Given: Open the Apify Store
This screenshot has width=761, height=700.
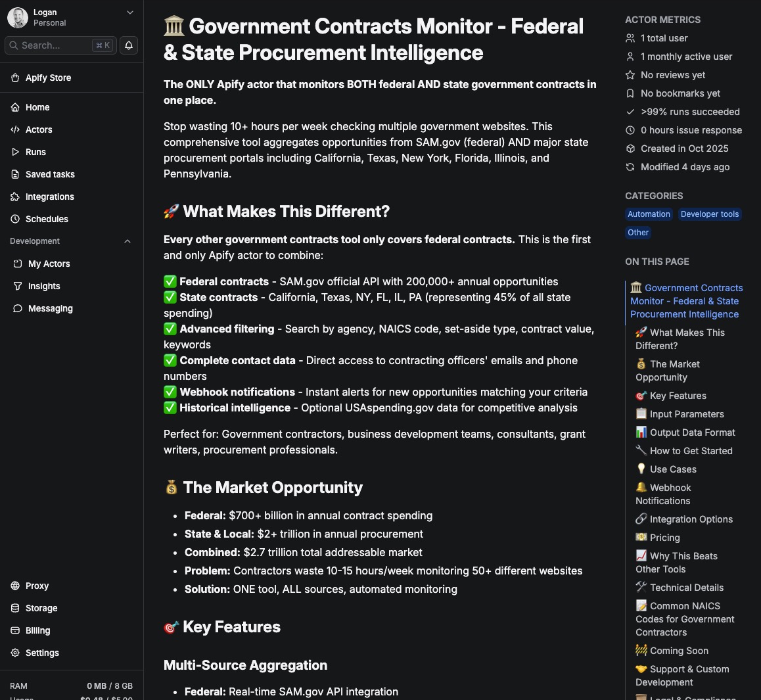Looking at the screenshot, I should tap(48, 78).
